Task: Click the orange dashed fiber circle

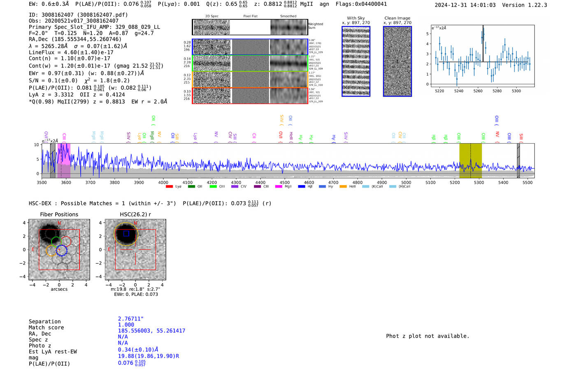Action: point(51,251)
